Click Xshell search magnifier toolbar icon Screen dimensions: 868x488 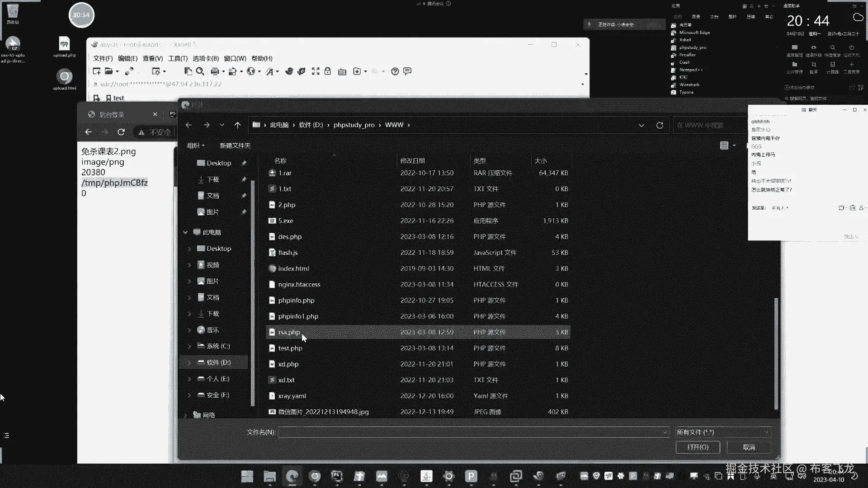click(x=200, y=71)
